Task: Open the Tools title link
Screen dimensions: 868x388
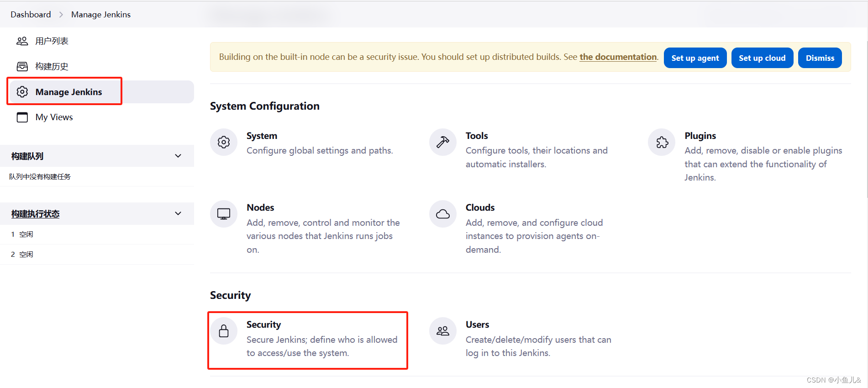Action: pyautogui.click(x=477, y=136)
